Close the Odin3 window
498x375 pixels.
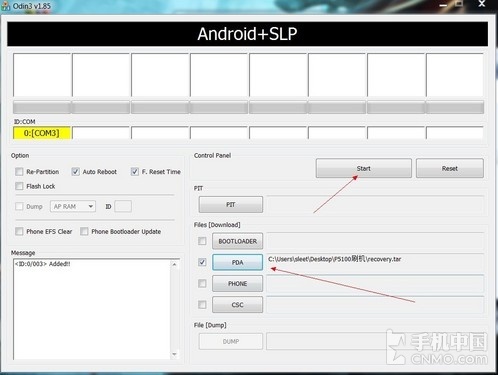[x=482, y=4]
